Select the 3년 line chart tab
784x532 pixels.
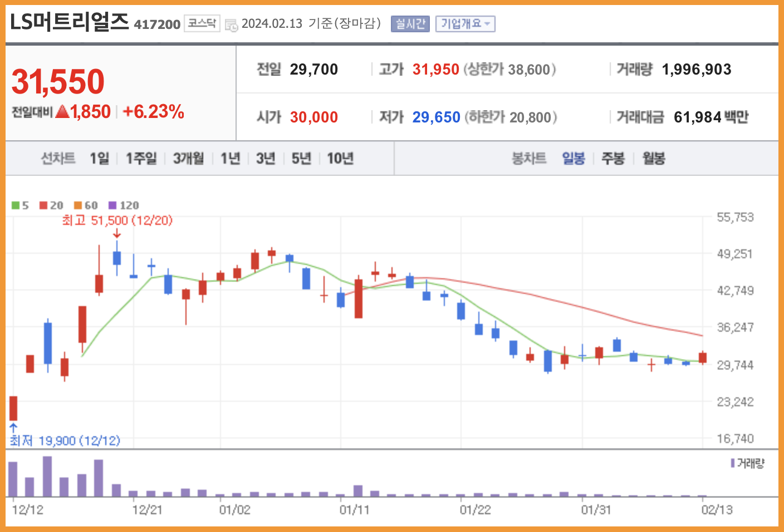pos(266,159)
